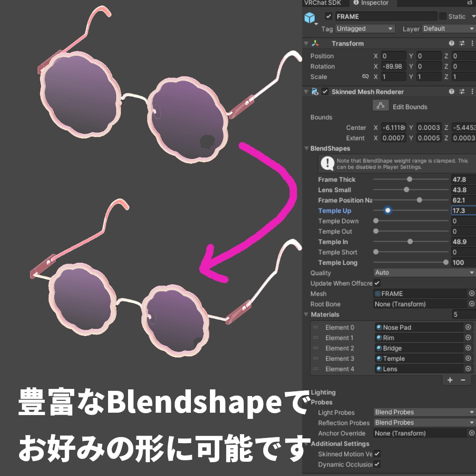Screen dimensions: 476x476
Task: Click the Temple In slider handle
Action: 410,241
